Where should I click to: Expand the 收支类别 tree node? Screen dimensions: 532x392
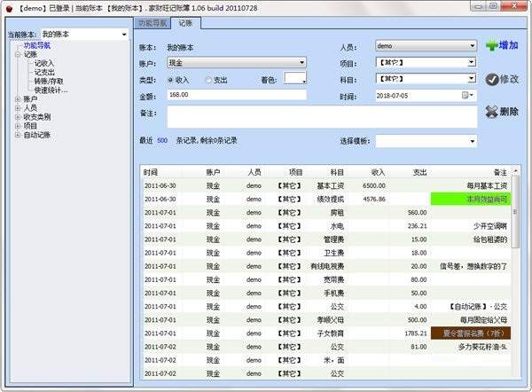click(x=16, y=117)
